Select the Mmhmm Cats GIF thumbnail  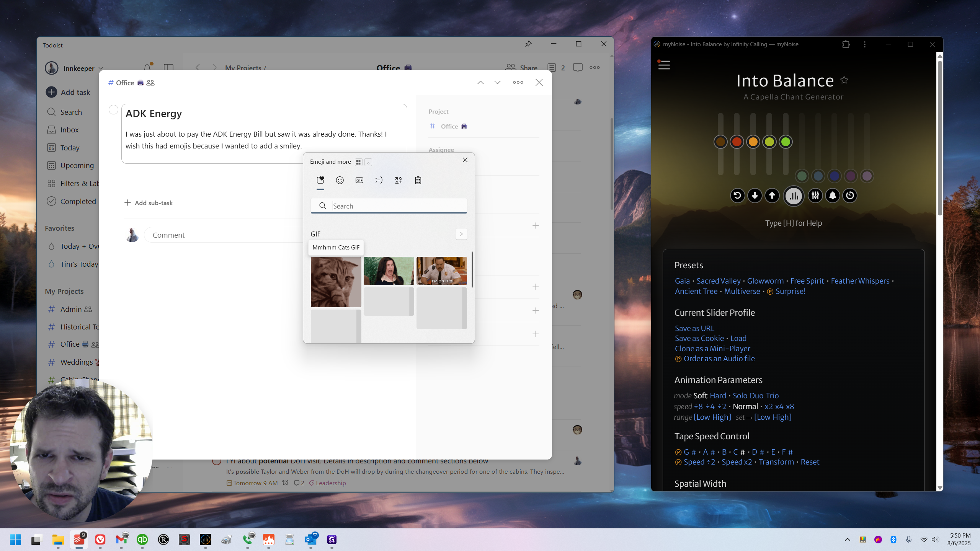pyautogui.click(x=336, y=282)
